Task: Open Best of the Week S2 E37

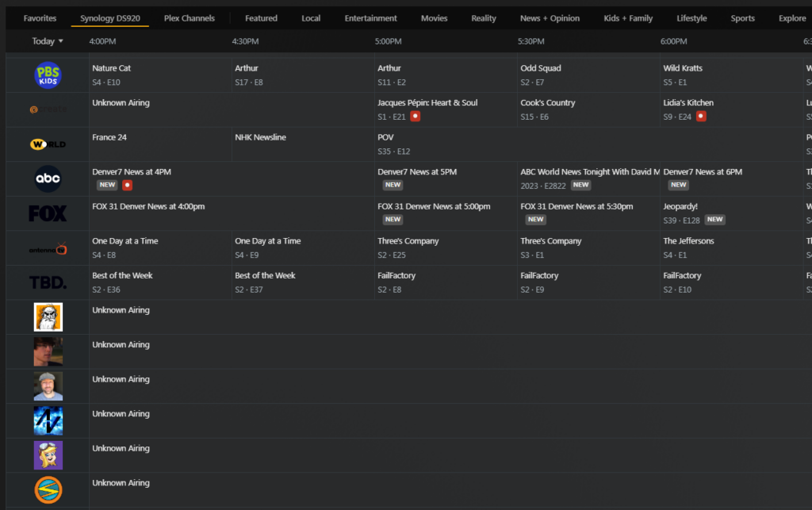Action: click(303, 282)
